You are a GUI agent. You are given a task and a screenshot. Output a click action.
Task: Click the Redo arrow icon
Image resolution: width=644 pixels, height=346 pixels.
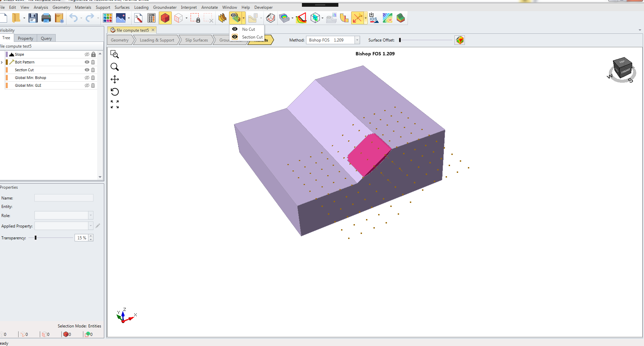[89, 18]
